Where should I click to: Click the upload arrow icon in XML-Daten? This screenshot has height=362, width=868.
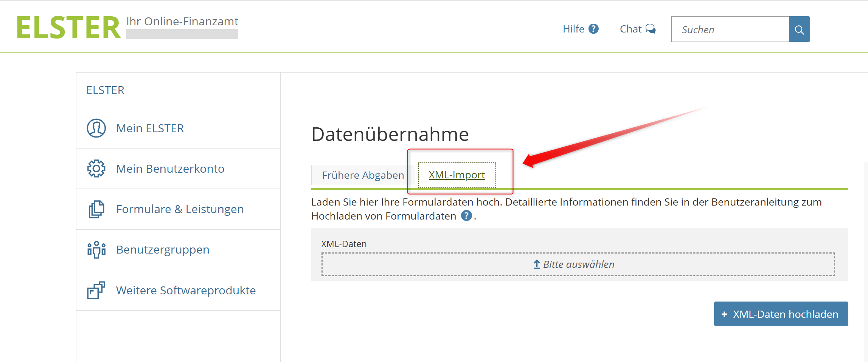(x=536, y=264)
